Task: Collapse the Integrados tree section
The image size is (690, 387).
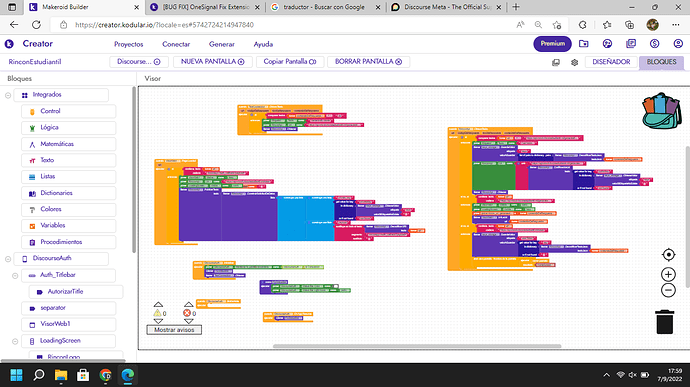Action: (x=8, y=95)
